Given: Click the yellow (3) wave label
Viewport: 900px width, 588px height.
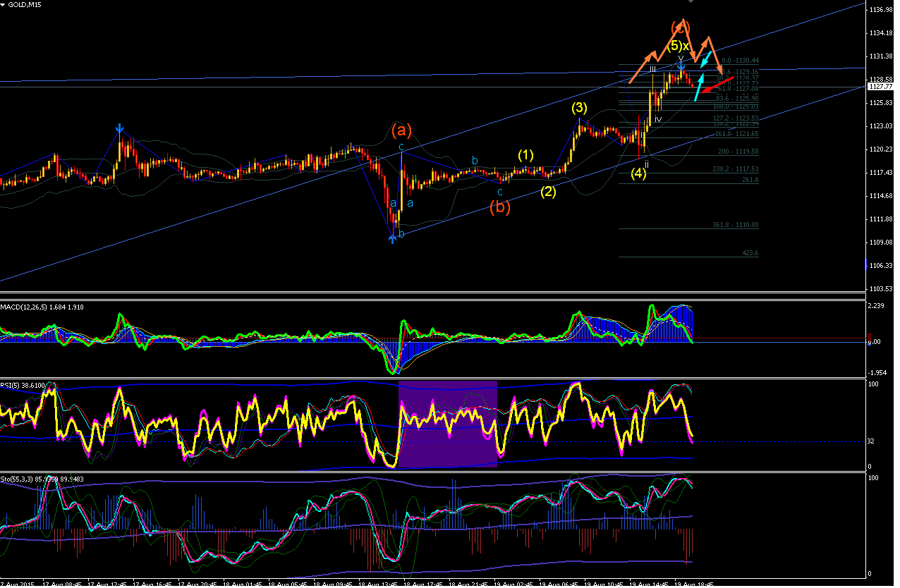Looking at the screenshot, I should point(579,108).
